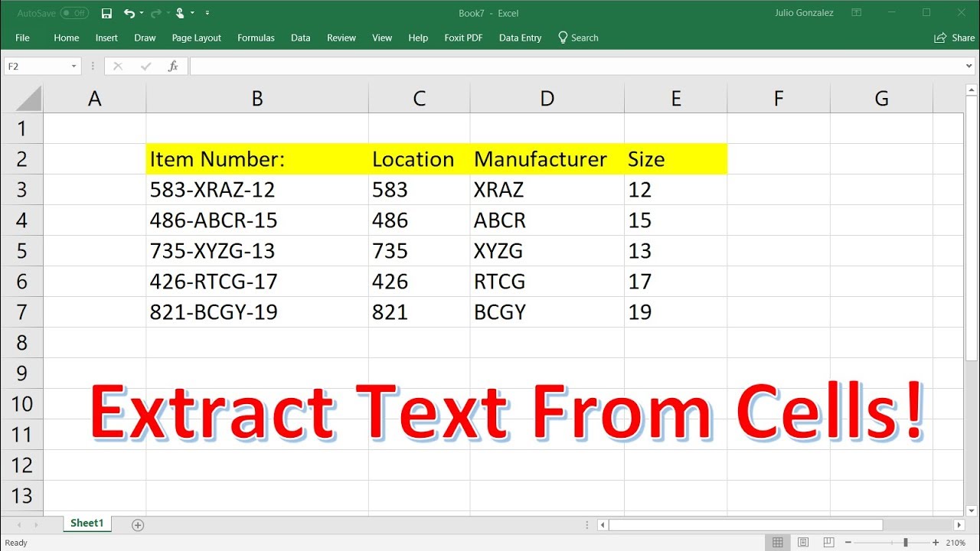Screen dimensions: 980x551
Task: Click the Location cell with 735
Action: click(420, 251)
